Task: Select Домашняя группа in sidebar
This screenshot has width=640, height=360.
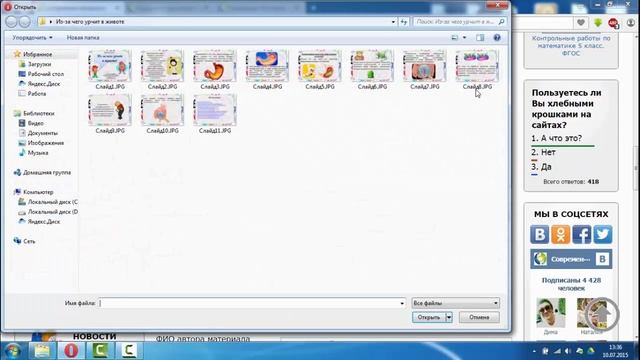Action: [x=47, y=172]
